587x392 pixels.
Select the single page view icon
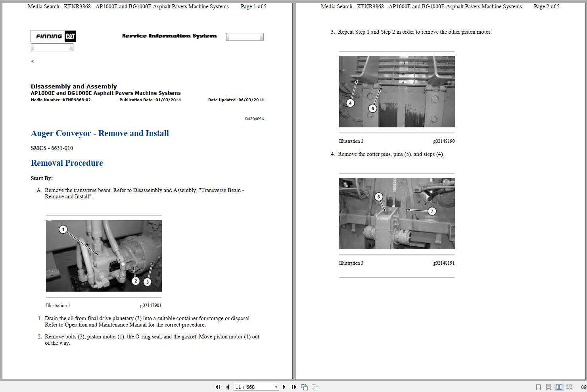[x=538, y=387]
